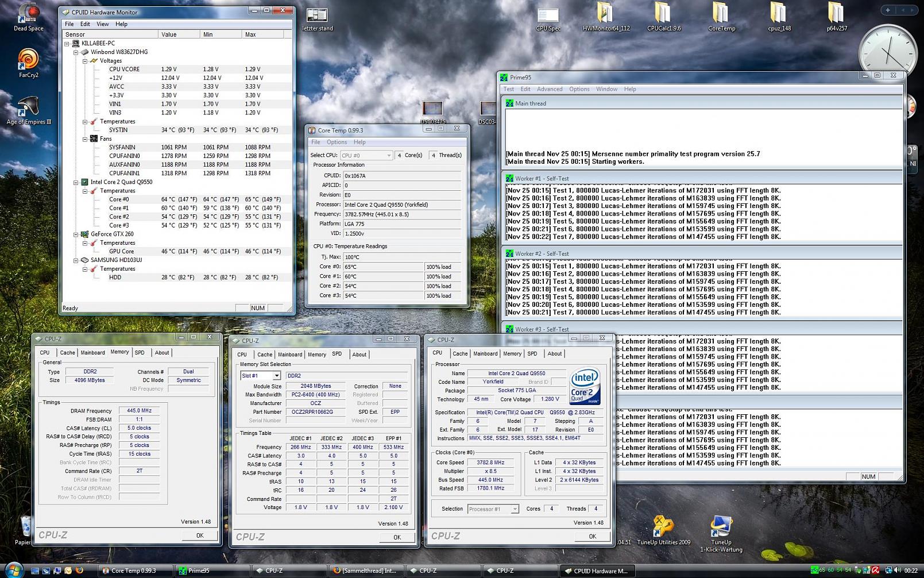Click the taskbar clock showing 00:22

(911, 571)
